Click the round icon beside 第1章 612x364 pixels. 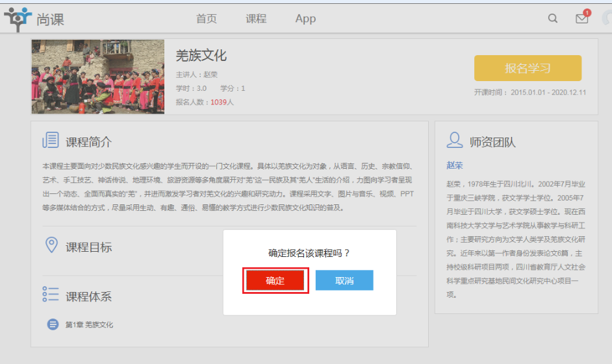[x=53, y=324]
